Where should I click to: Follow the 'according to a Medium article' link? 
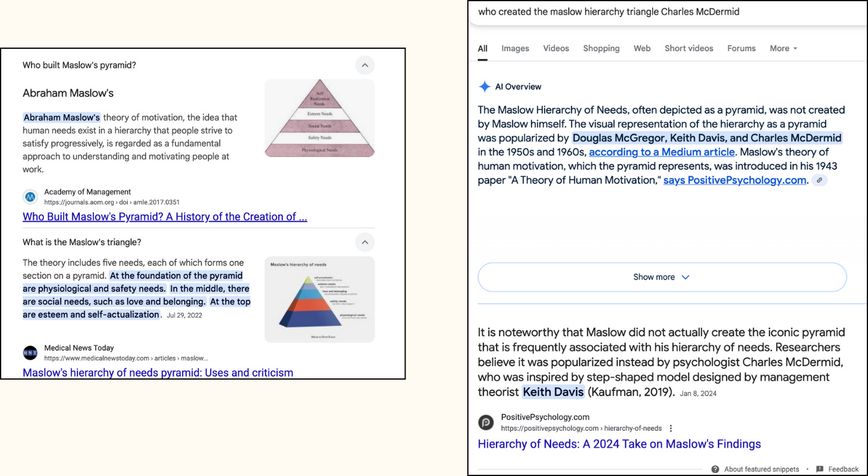662,152
